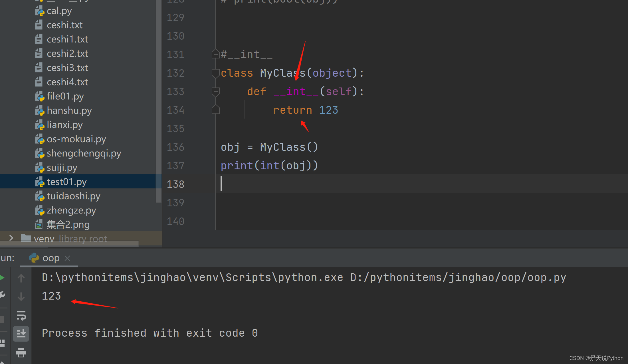Click venv folder icon
The height and width of the screenshot is (364, 628).
pyautogui.click(x=26, y=238)
